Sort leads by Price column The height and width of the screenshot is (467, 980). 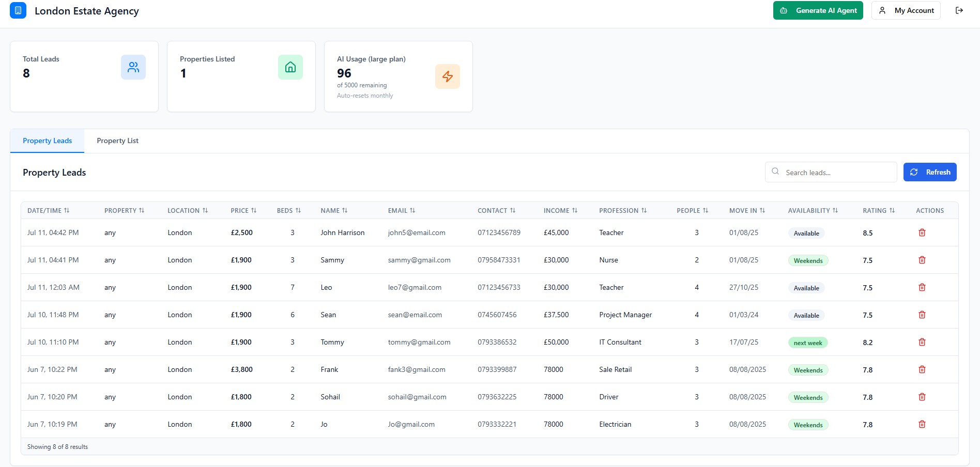(x=243, y=210)
